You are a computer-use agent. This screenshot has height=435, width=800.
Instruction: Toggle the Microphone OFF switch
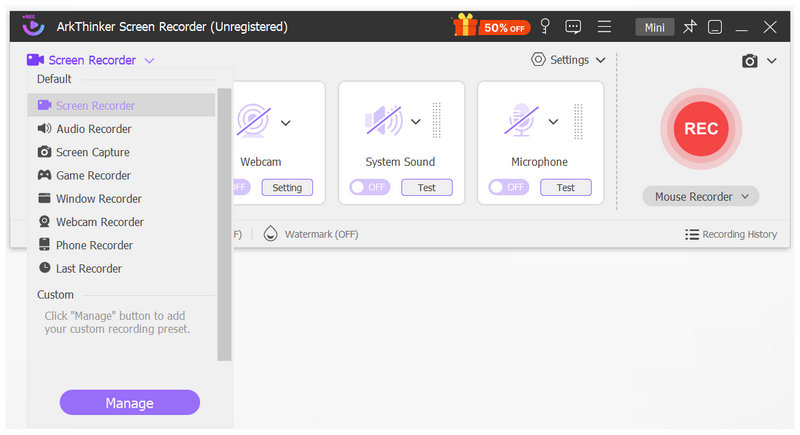click(x=509, y=187)
